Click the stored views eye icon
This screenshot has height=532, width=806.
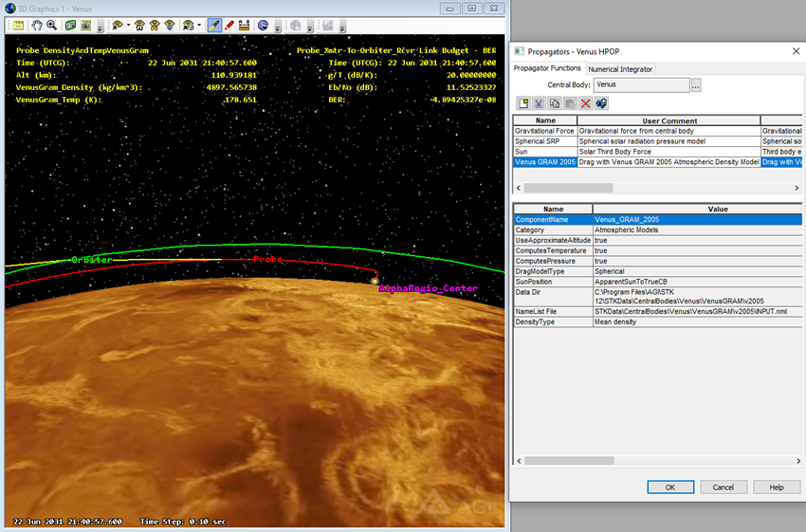coord(189,26)
